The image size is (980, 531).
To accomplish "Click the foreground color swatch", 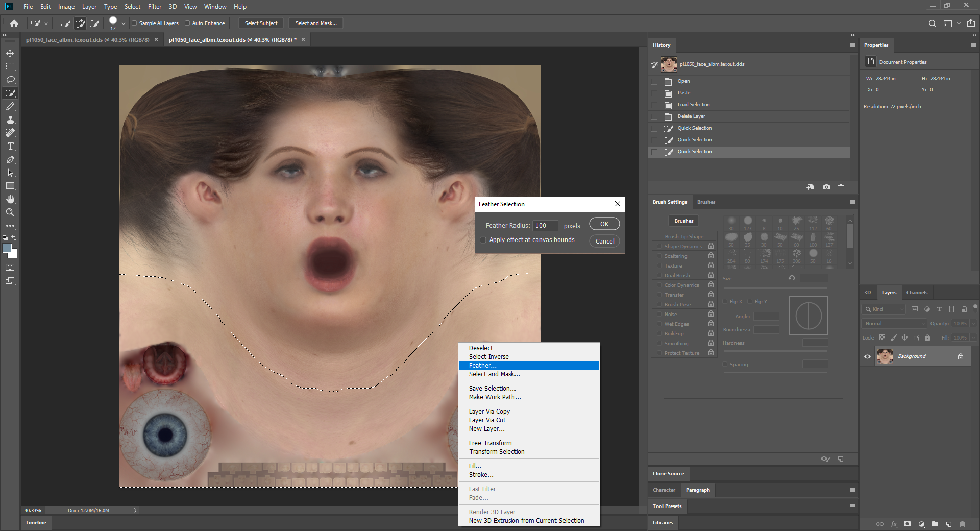I will point(7,248).
